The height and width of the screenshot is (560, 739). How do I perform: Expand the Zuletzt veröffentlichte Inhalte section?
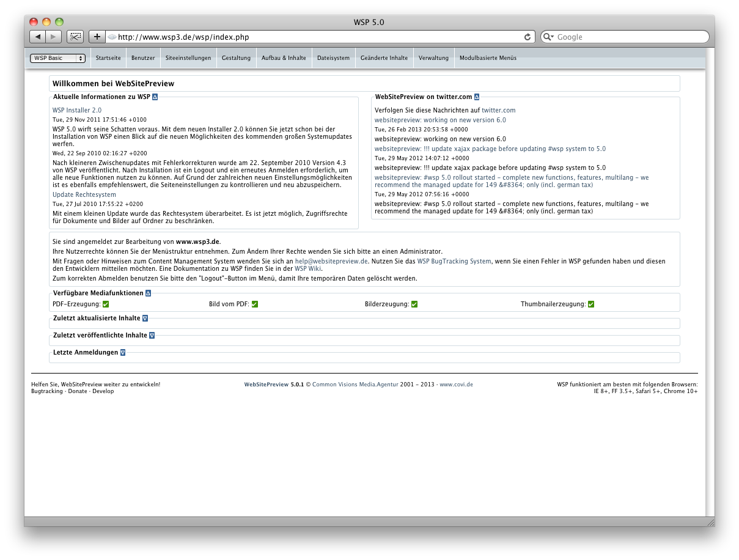[x=152, y=335]
